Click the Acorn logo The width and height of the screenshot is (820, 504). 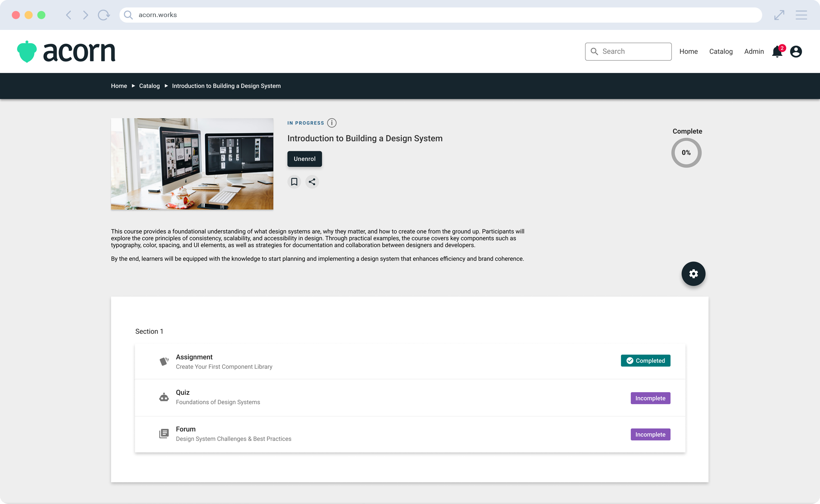pyautogui.click(x=66, y=52)
